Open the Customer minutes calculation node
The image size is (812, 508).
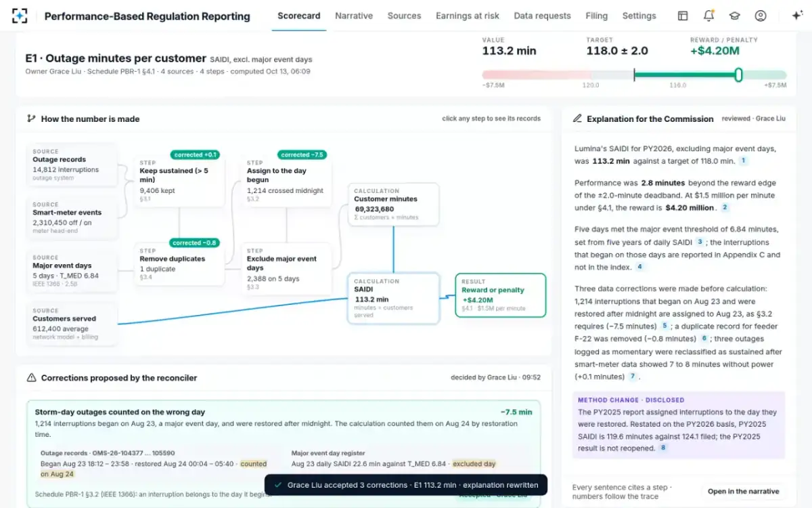tap(393, 205)
